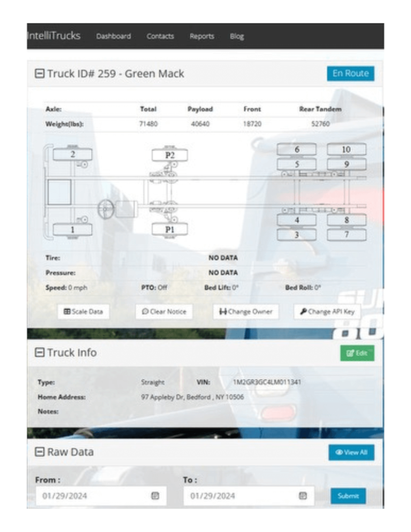
Task: Select rear tire 6 on diagram
Action: click(297, 150)
